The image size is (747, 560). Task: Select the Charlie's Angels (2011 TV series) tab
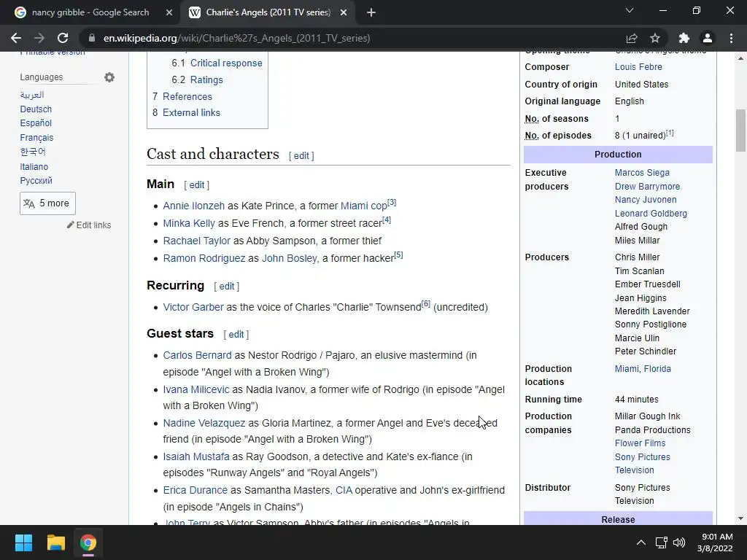point(268,12)
